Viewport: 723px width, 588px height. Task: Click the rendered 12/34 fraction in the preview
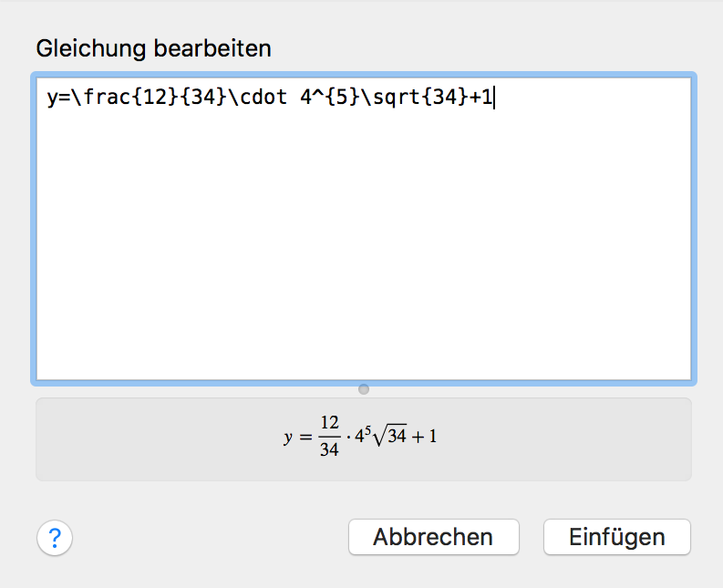(329, 438)
